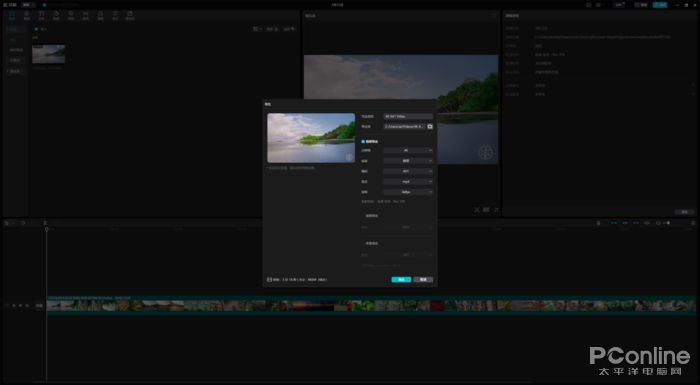
Task: Expand the 4K resolution dropdown
Action: coord(408,151)
